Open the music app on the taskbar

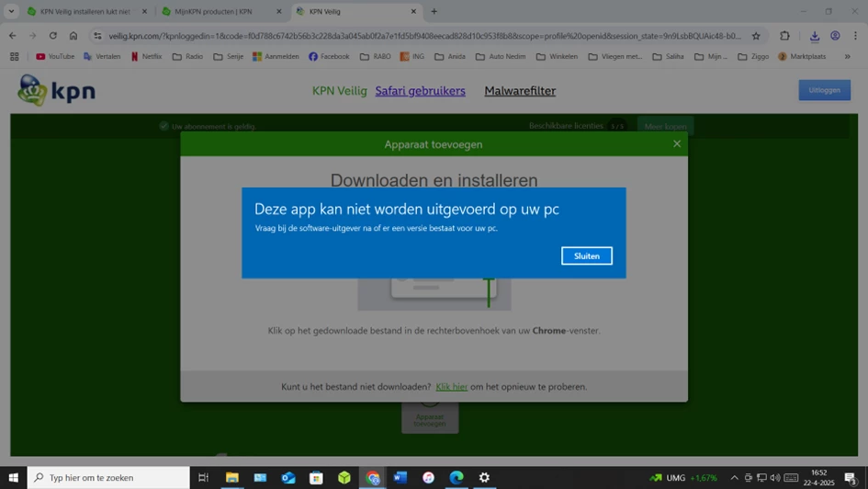point(428,477)
